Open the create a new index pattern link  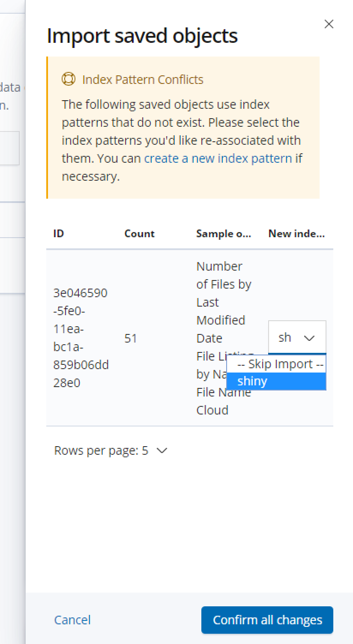click(218, 158)
